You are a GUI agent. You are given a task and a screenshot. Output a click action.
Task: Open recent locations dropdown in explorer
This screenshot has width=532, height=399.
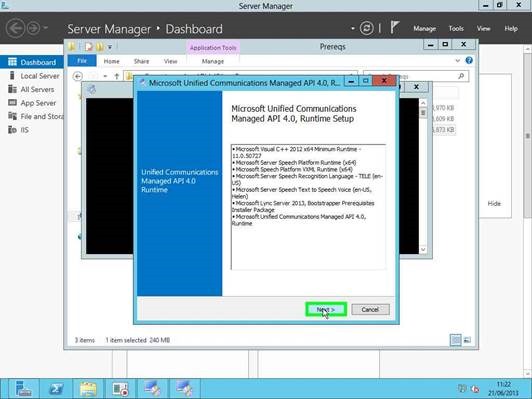pyautogui.click(x=106, y=76)
